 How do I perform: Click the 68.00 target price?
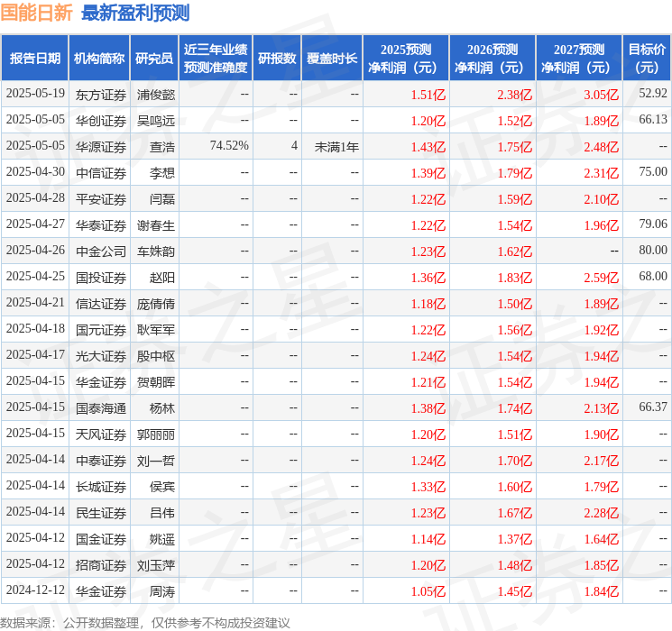click(653, 277)
